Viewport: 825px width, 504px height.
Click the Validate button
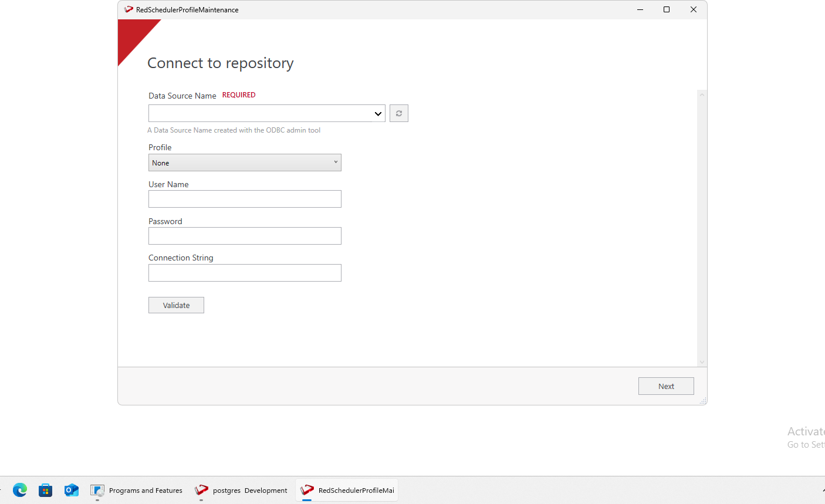176,305
